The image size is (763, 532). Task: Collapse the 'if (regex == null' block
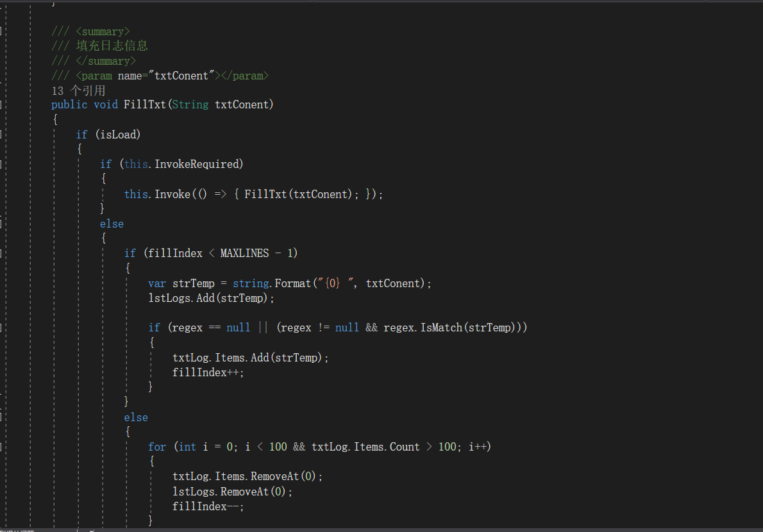[2, 328]
